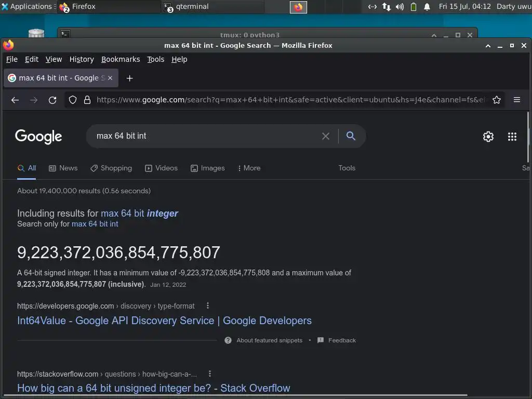Go back with the browser back arrow

tap(15, 100)
